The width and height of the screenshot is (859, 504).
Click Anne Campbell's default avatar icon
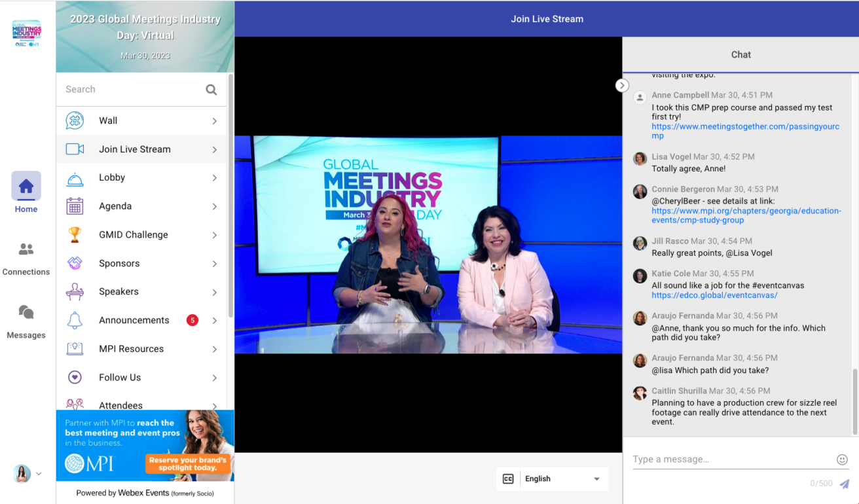coord(640,98)
